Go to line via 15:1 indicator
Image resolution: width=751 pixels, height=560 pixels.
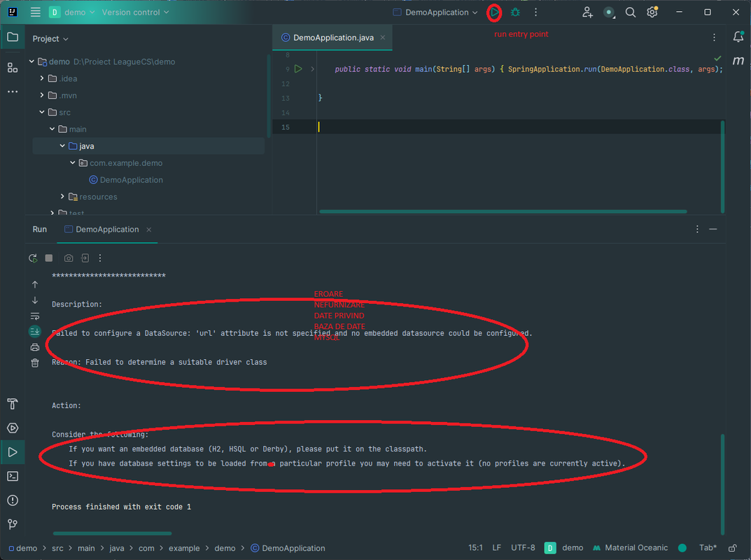click(x=476, y=547)
